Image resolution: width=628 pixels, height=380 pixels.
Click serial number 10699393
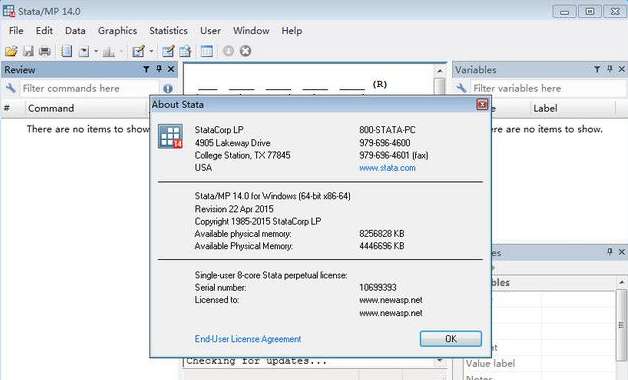378,288
